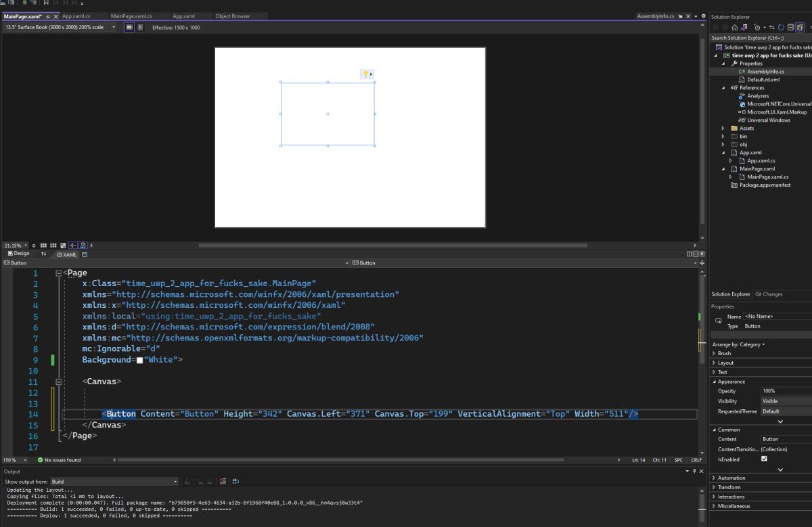Image resolution: width=812 pixels, height=527 pixels.
Task: Click the designer refresh icon beside zoom percentage
Action: click(34, 245)
